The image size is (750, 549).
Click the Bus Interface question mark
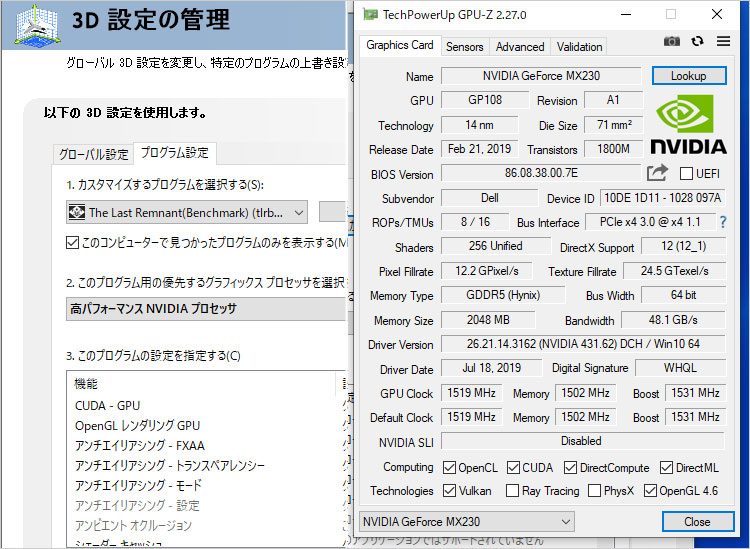pos(723,222)
